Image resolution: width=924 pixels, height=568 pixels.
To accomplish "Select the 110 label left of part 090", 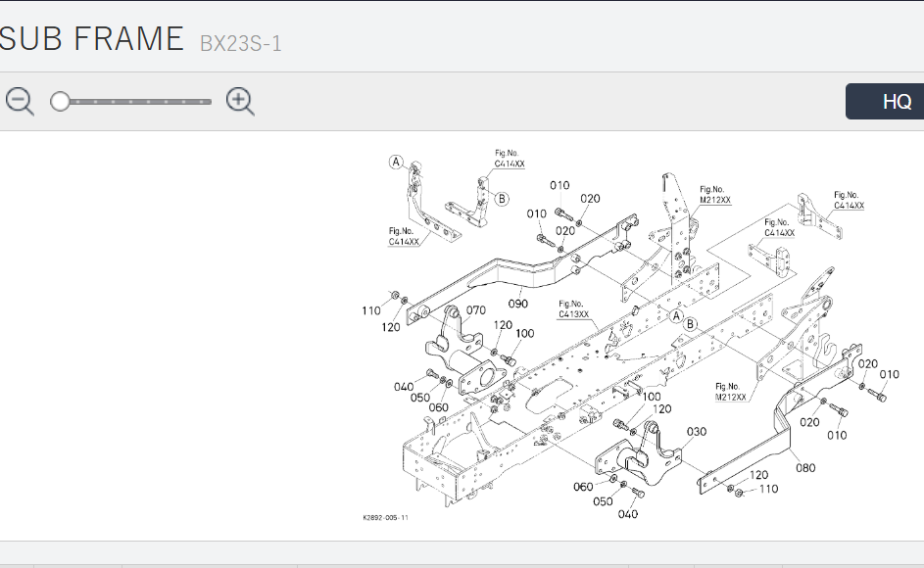I will pyautogui.click(x=371, y=310).
